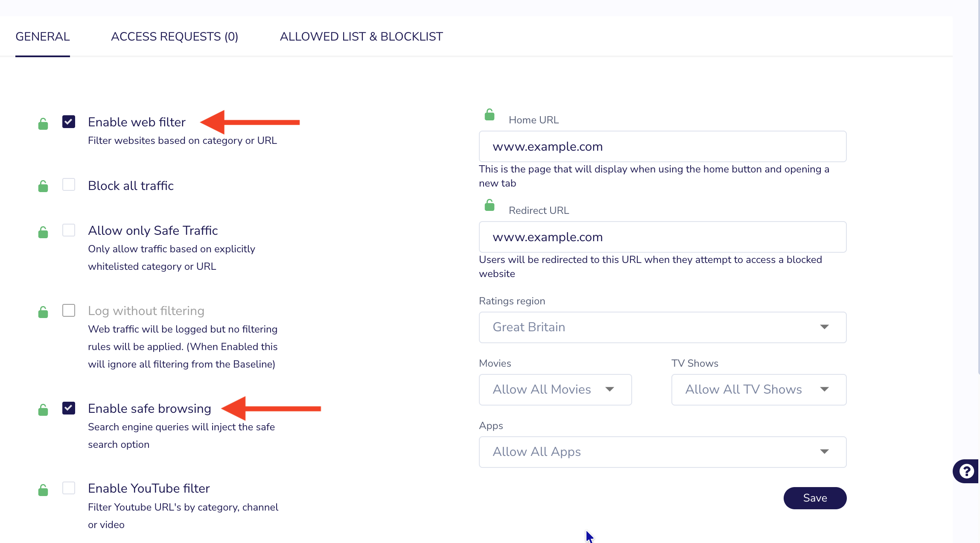The height and width of the screenshot is (543, 980).
Task: Click the 'Enable web filter' label text
Action: click(137, 122)
